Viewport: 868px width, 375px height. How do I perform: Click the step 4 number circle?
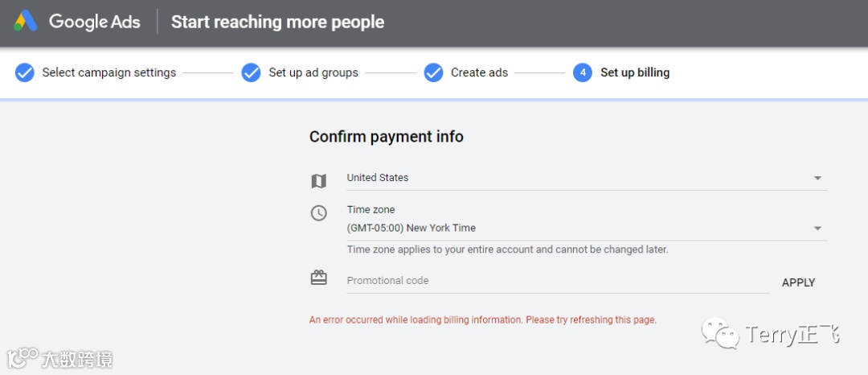[x=583, y=72]
